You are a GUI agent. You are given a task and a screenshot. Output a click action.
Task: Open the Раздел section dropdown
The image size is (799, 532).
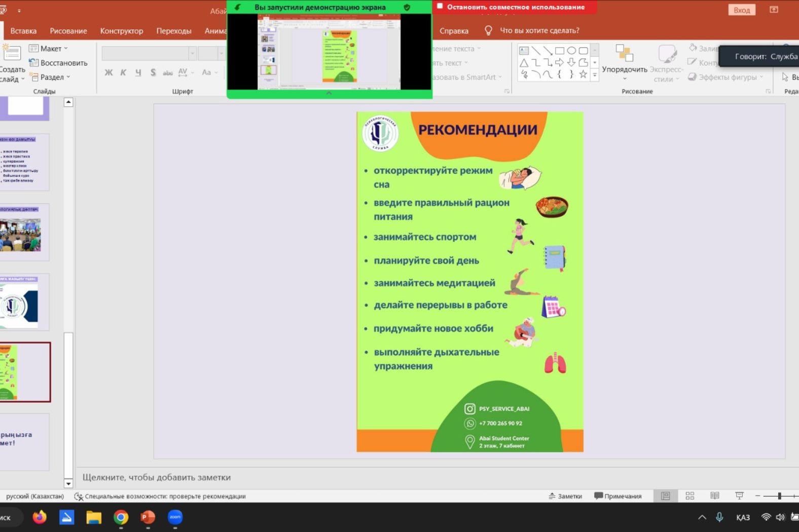pyautogui.click(x=50, y=77)
